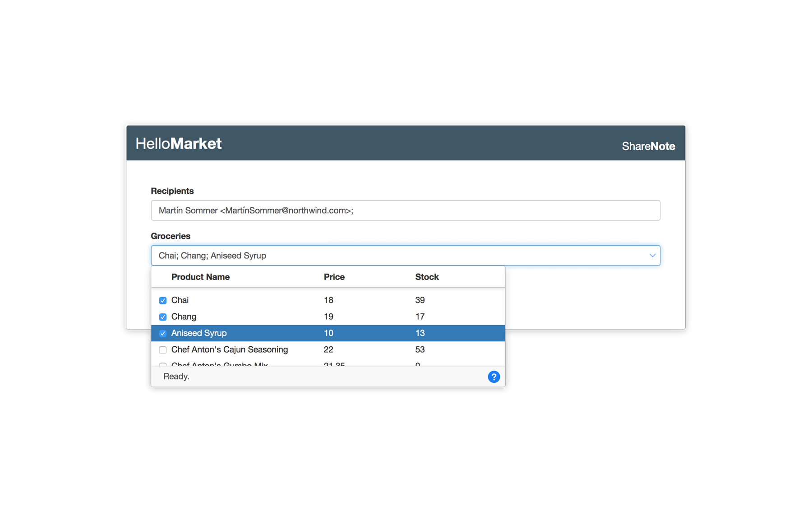
Task: Click the Aniseed Syrup stock value 13
Action: tap(420, 333)
